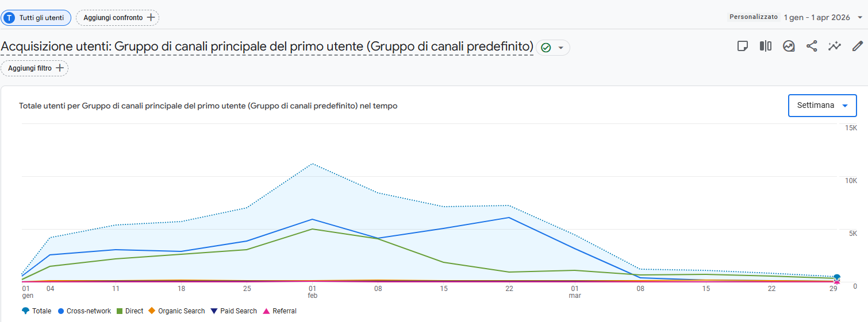Toggle Organic Search orange legend marker
The width and height of the screenshot is (868, 322).
coord(152,311)
